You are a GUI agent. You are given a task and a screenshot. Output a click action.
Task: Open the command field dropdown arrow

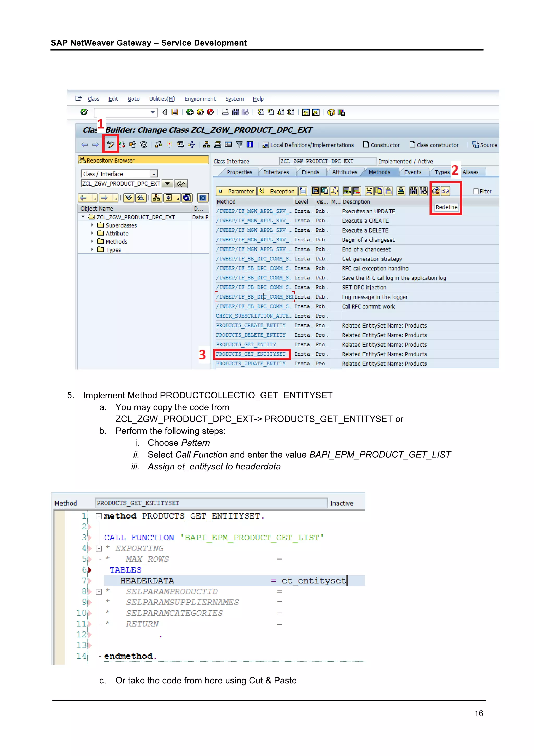pyautogui.click(x=153, y=112)
